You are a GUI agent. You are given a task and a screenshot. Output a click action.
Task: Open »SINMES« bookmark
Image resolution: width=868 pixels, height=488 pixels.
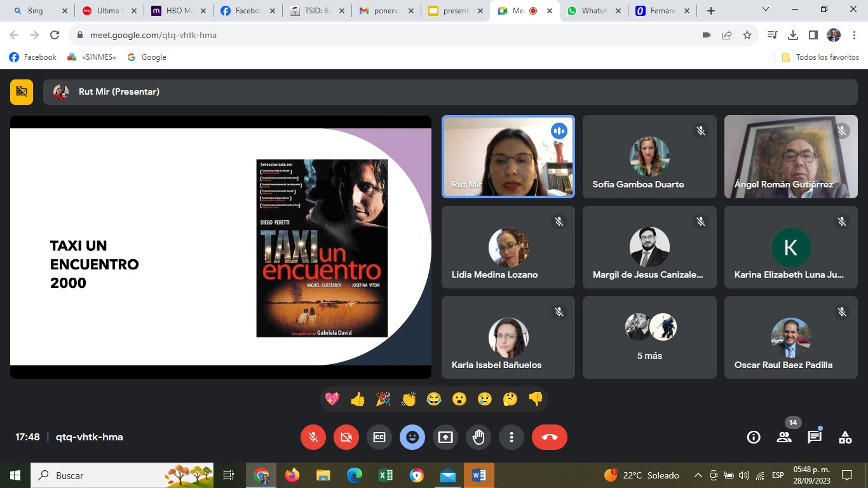click(x=92, y=57)
